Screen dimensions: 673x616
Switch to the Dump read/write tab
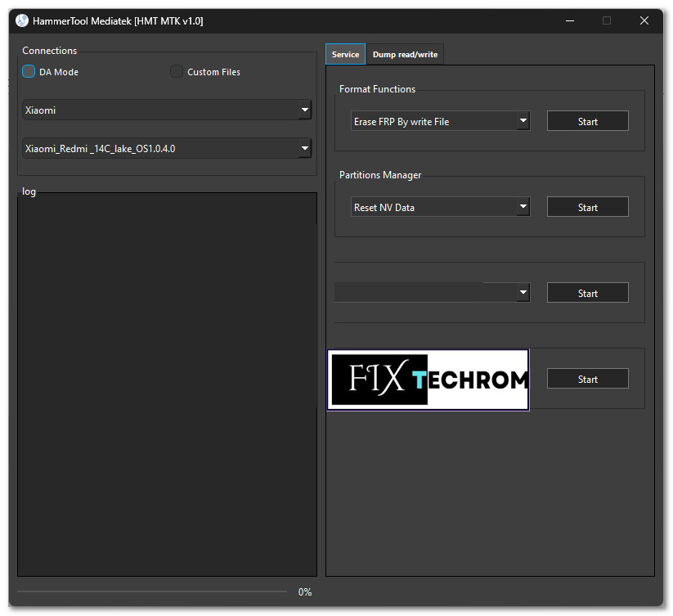[405, 55]
